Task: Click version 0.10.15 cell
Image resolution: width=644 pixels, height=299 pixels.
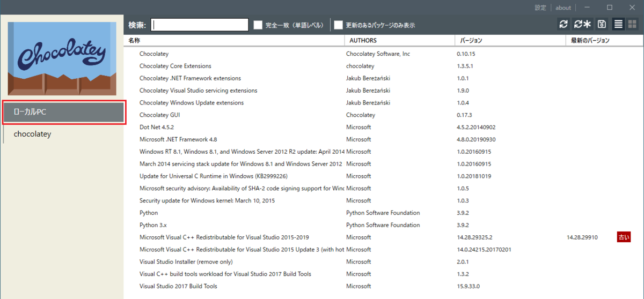Action: point(466,54)
